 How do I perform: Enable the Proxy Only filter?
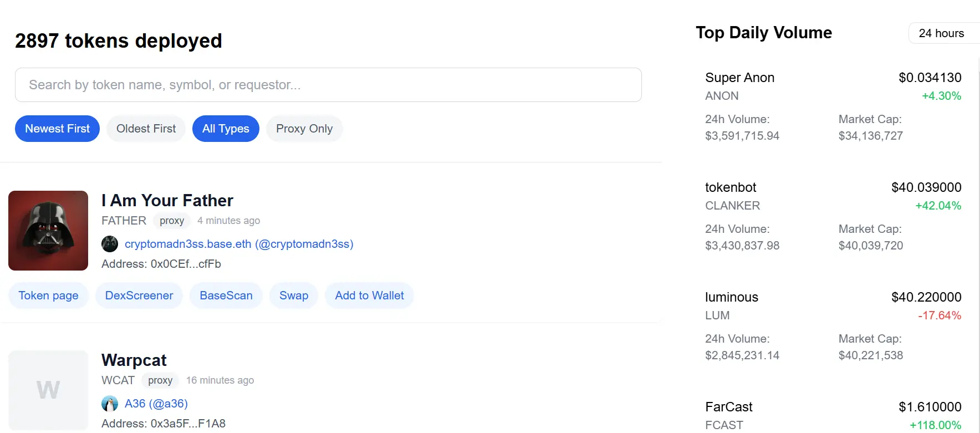304,129
